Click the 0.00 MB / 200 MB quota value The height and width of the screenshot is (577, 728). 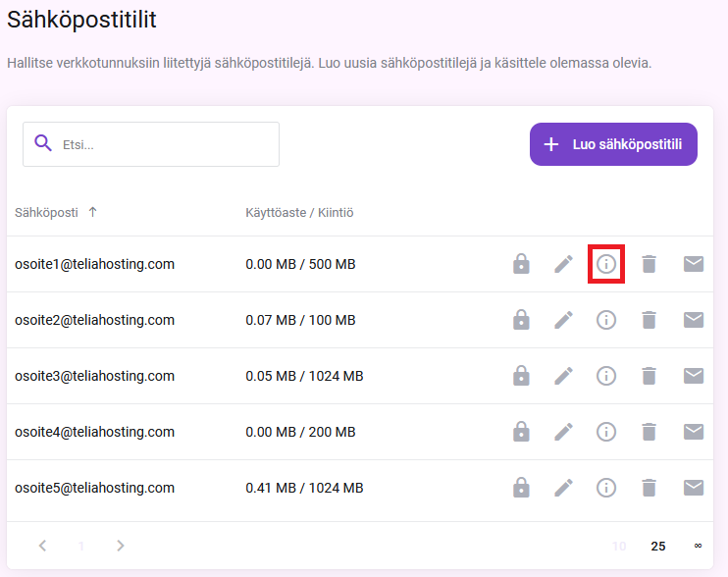click(x=300, y=432)
